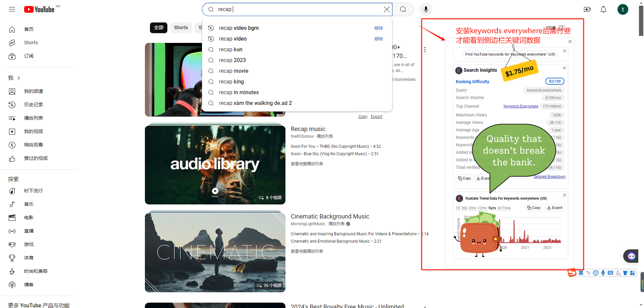The height and width of the screenshot is (308, 644).
Task: Select the Shorts filter chip
Action: 181,27
